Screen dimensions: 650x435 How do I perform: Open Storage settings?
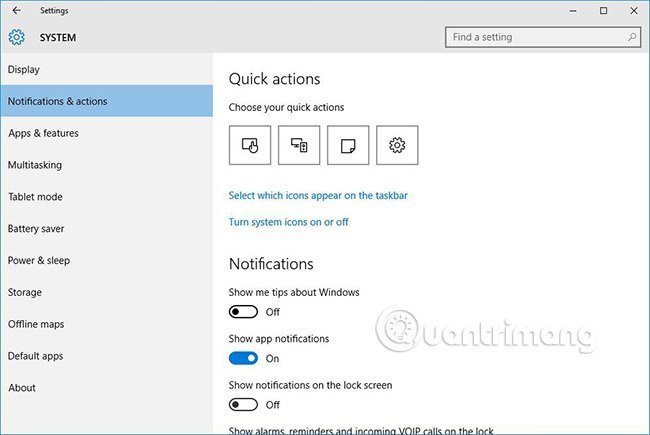107,292
